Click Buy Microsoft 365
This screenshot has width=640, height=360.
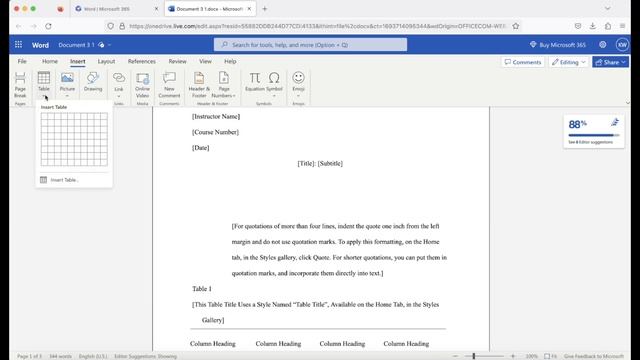click(558, 45)
